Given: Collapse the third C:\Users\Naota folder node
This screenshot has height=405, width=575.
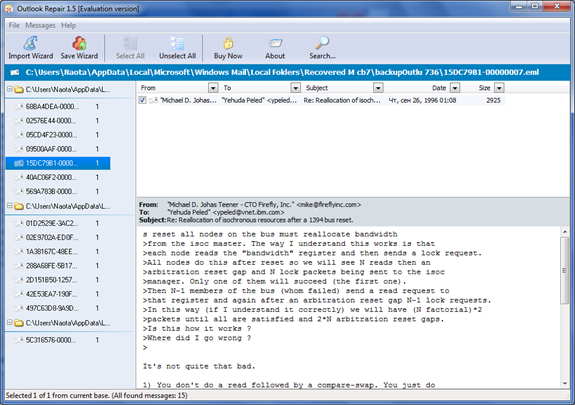Looking at the screenshot, I should pyautogui.click(x=10, y=322).
